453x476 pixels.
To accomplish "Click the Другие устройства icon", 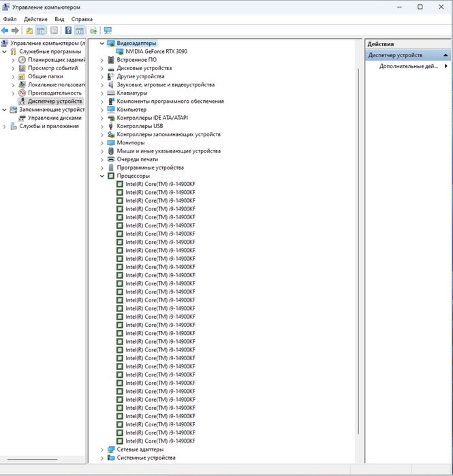I will pos(111,76).
